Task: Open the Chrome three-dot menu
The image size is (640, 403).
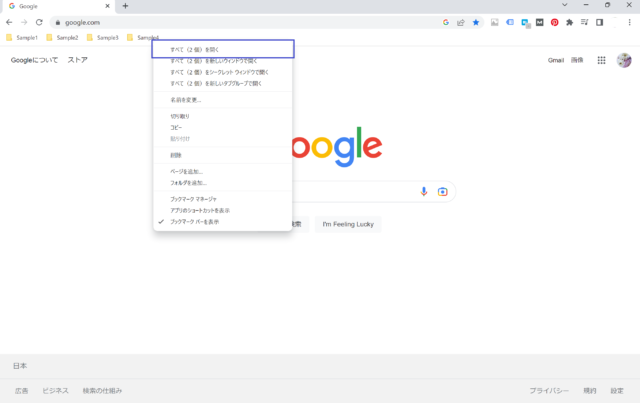Action: pos(629,22)
